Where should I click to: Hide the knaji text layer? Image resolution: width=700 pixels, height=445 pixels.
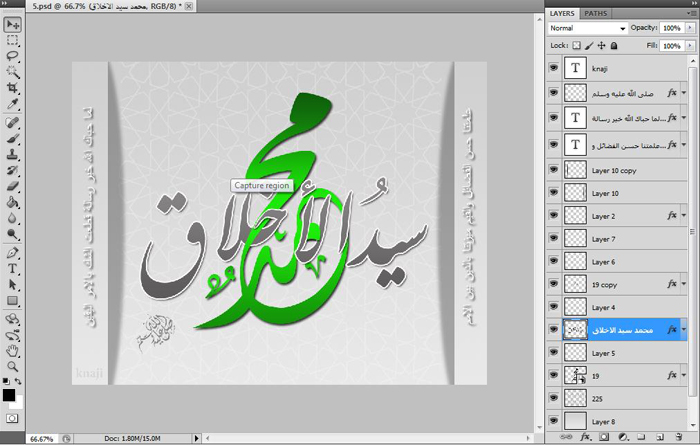tap(554, 68)
